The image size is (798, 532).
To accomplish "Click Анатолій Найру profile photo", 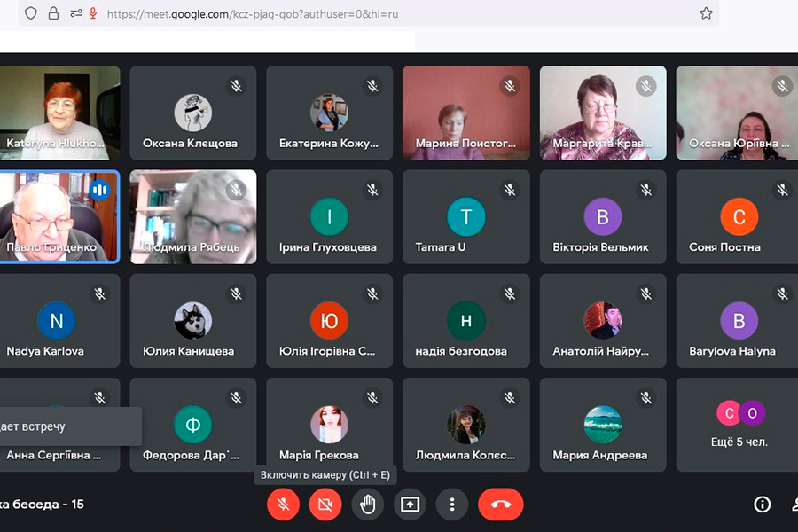I will coord(603,320).
